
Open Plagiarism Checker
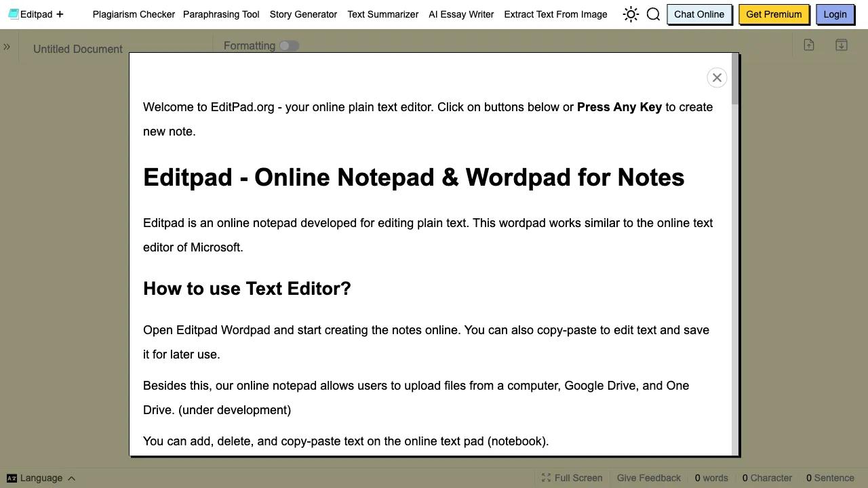(x=134, y=14)
